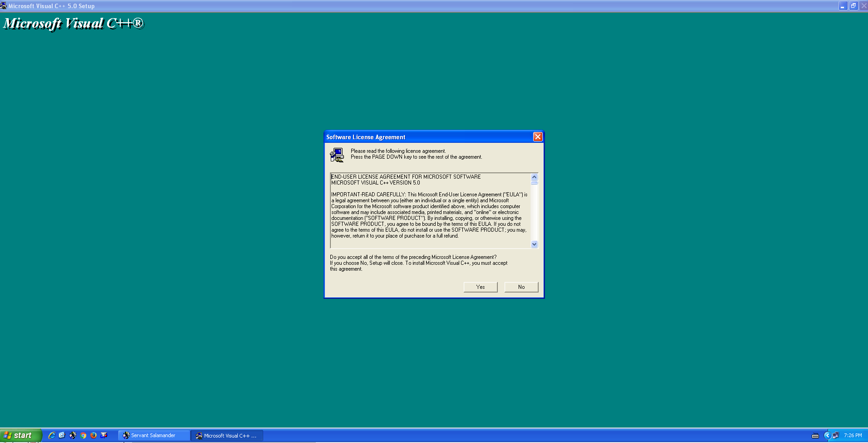Expand hidden system tray icons
This screenshot has height=443, width=868.
[x=827, y=435]
